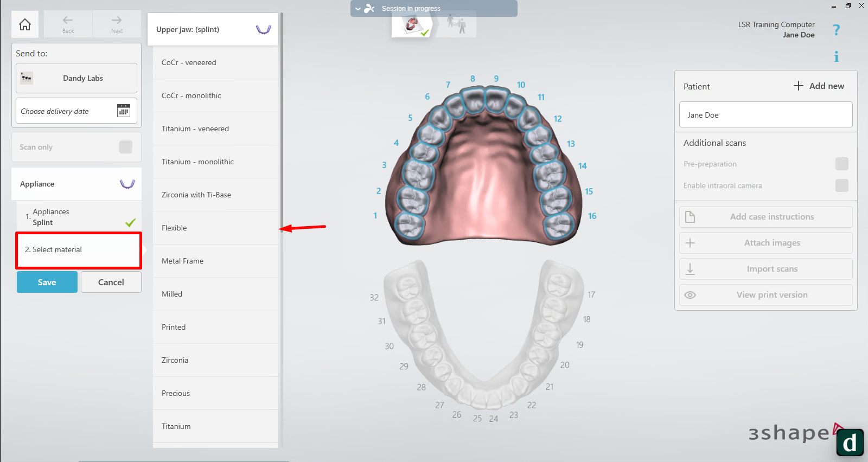This screenshot has width=868, height=462.
Task: Open the delivery date calendar icon
Action: point(124,111)
